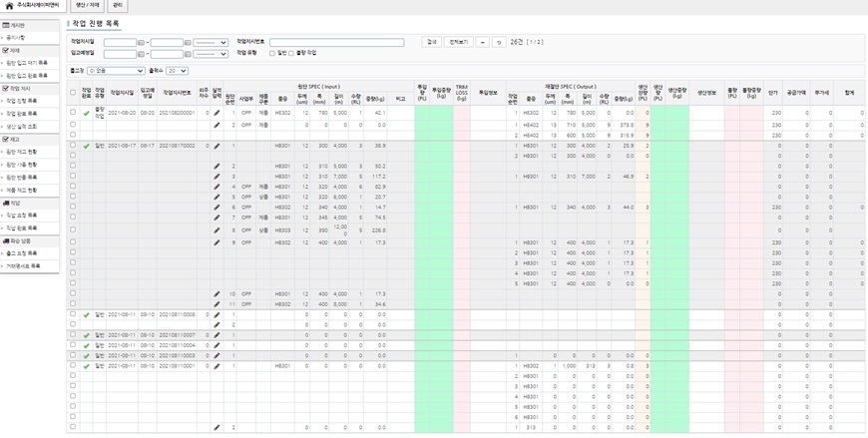This screenshot has height=438, width=868.
Task: Check the row checkbox for order 202108110004
Action: pos(73,344)
